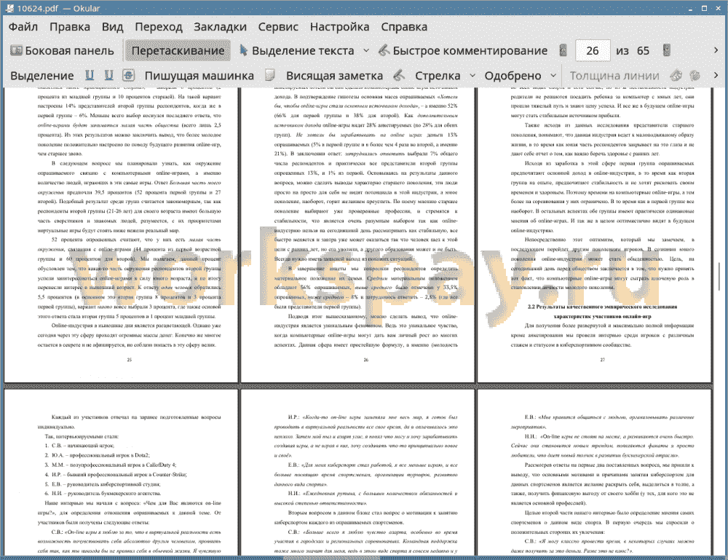
Task: Select the Выделение текста tool
Action: point(297,51)
